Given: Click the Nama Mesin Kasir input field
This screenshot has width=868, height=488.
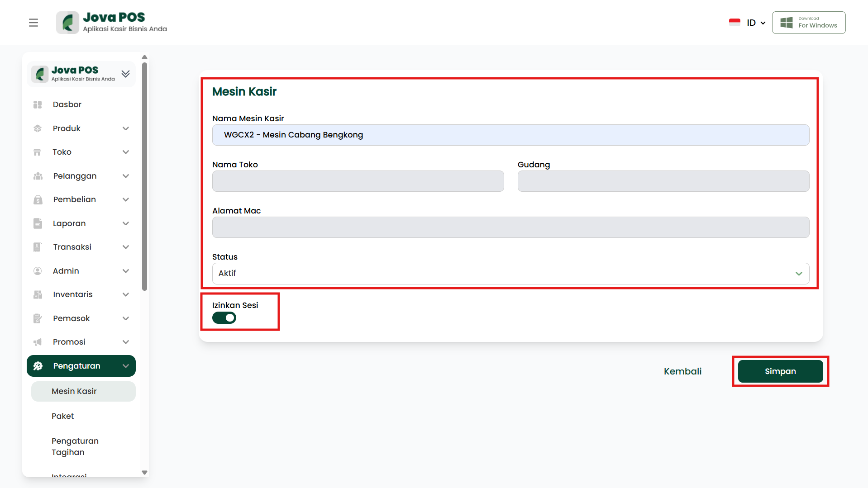Looking at the screenshot, I should click(x=510, y=135).
